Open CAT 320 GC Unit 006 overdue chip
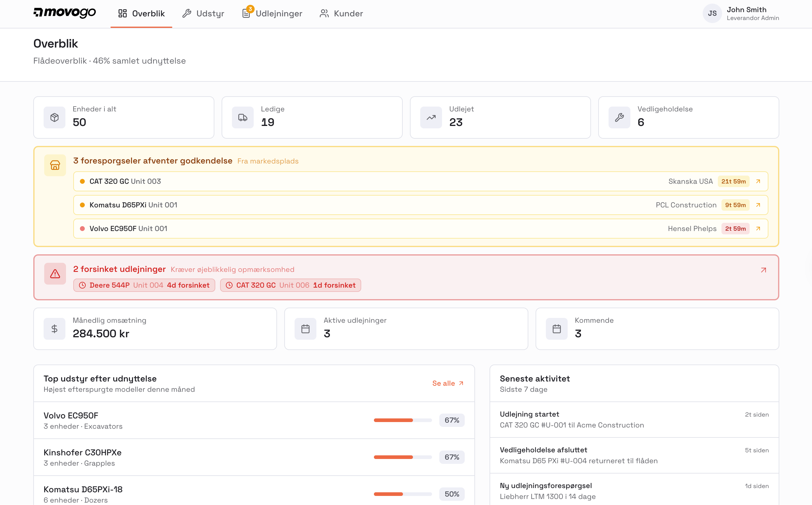This screenshot has width=812, height=505. [x=290, y=285]
